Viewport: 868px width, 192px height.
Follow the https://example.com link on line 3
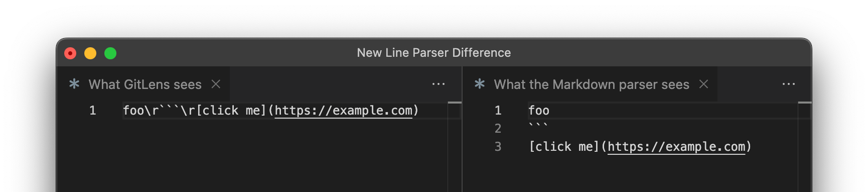(676, 147)
